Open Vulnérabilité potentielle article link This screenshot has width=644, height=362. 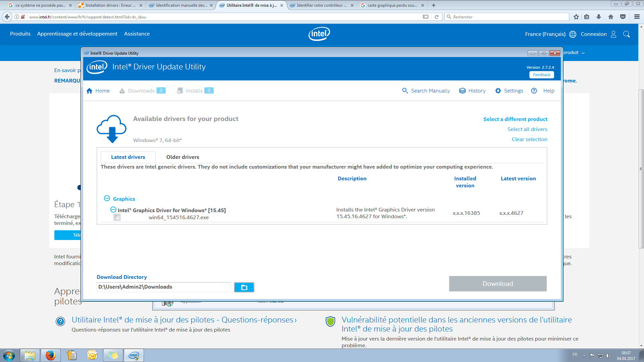457,324
